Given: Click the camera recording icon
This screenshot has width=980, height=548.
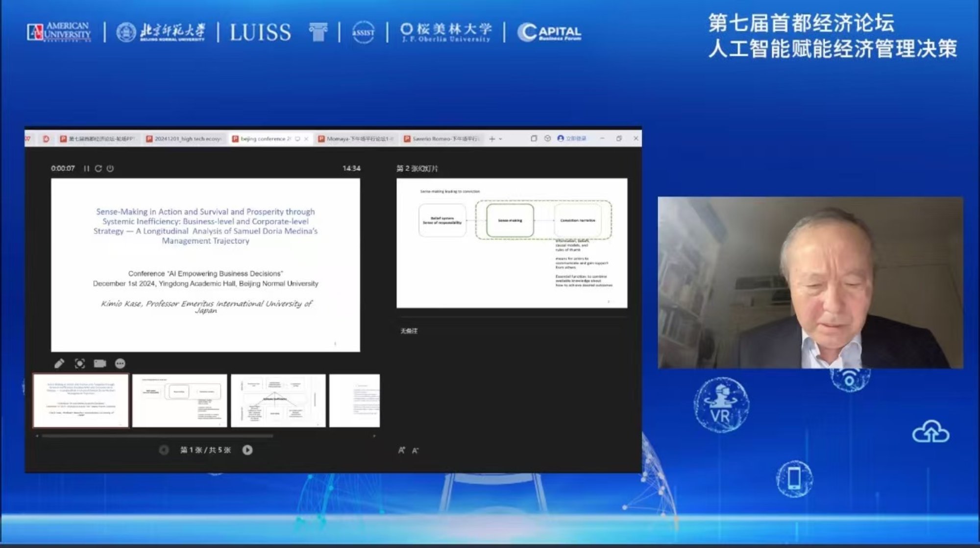Looking at the screenshot, I should point(100,363).
